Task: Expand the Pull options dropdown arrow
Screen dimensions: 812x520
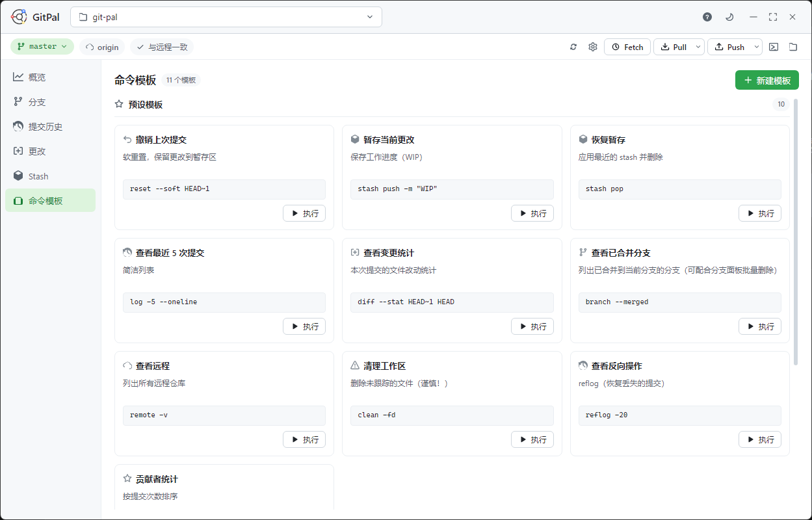Action: [698, 47]
